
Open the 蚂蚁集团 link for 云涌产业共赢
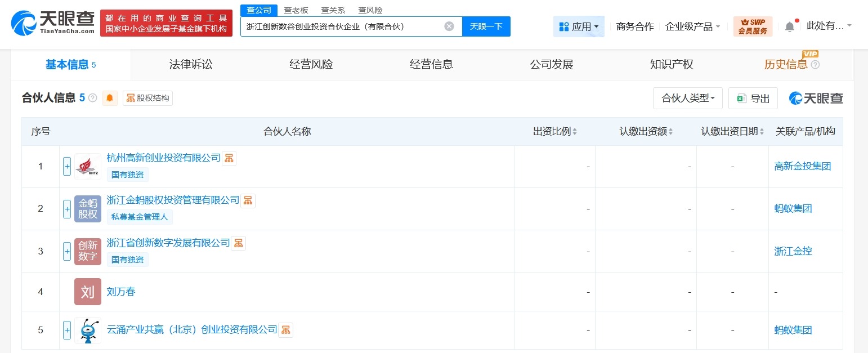[x=793, y=330]
